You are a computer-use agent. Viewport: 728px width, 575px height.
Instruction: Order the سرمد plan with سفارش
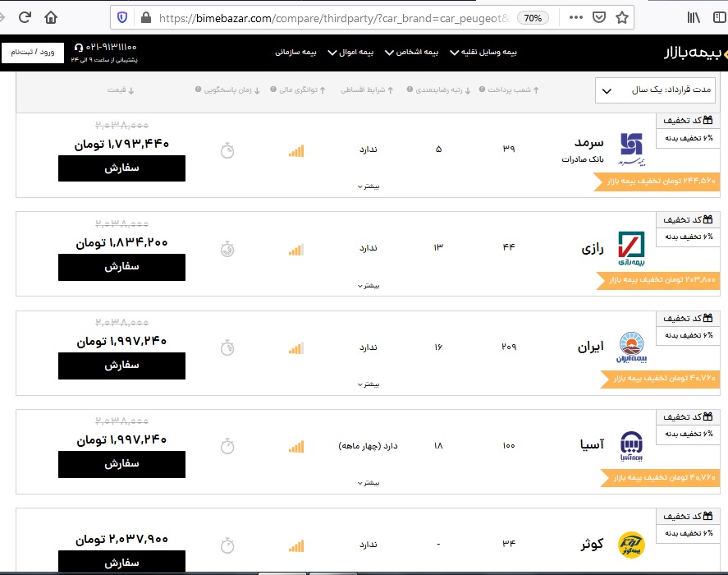point(121,168)
